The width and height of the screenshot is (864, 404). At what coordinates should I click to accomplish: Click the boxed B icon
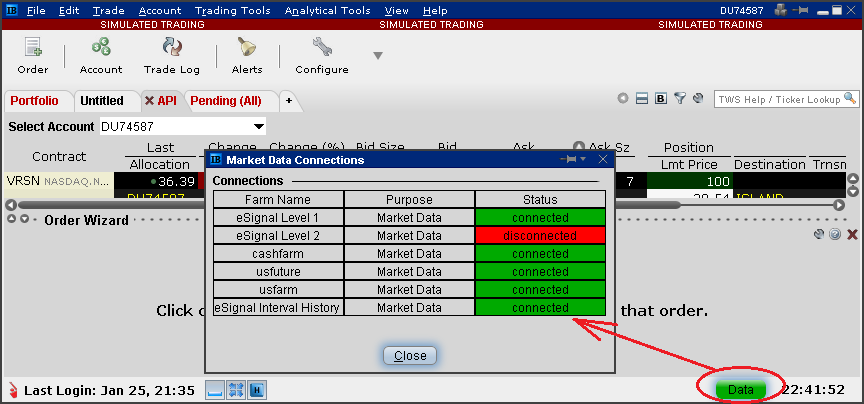[661, 99]
